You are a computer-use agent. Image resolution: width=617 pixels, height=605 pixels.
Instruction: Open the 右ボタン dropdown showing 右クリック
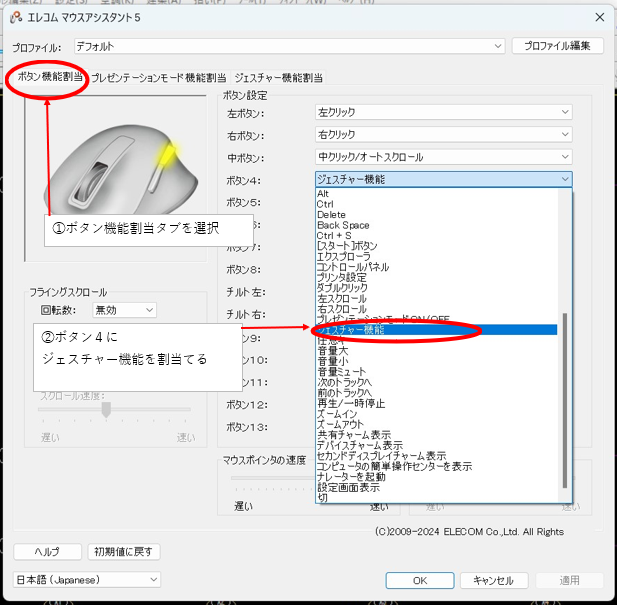coord(443,135)
